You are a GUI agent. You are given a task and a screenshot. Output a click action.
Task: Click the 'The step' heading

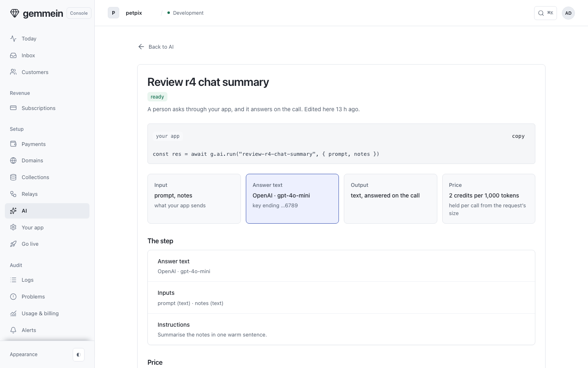point(160,241)
